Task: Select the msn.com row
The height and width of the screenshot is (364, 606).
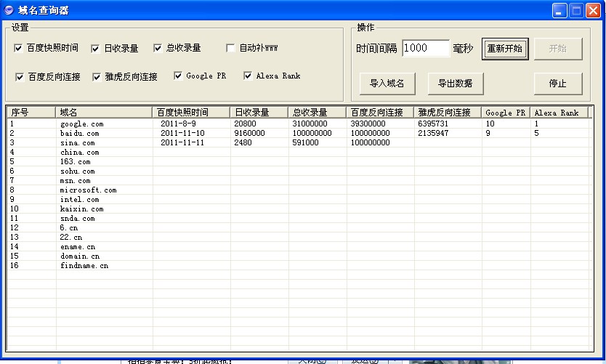Action: coord(299,180)
